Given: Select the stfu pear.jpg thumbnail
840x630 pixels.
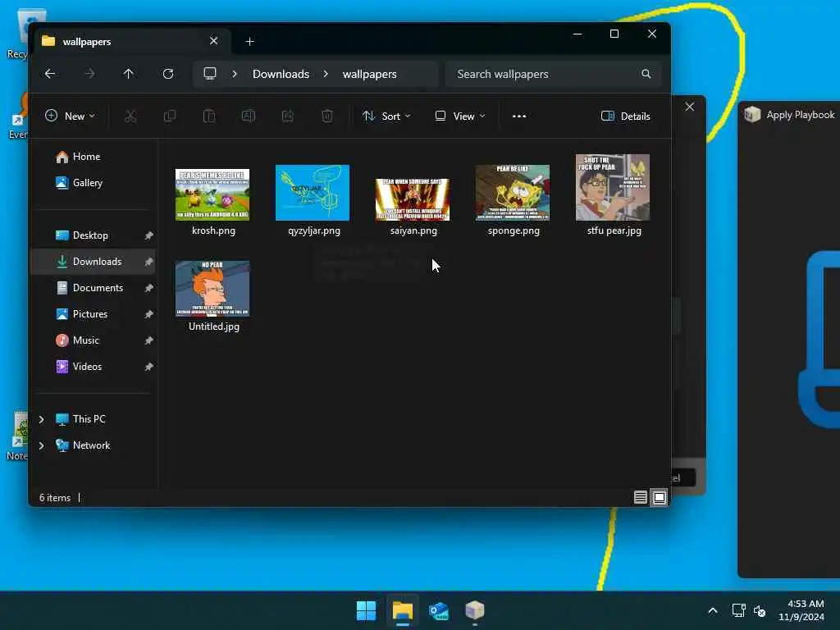Looking at the screenshot, I should click(x=613, y=188).
